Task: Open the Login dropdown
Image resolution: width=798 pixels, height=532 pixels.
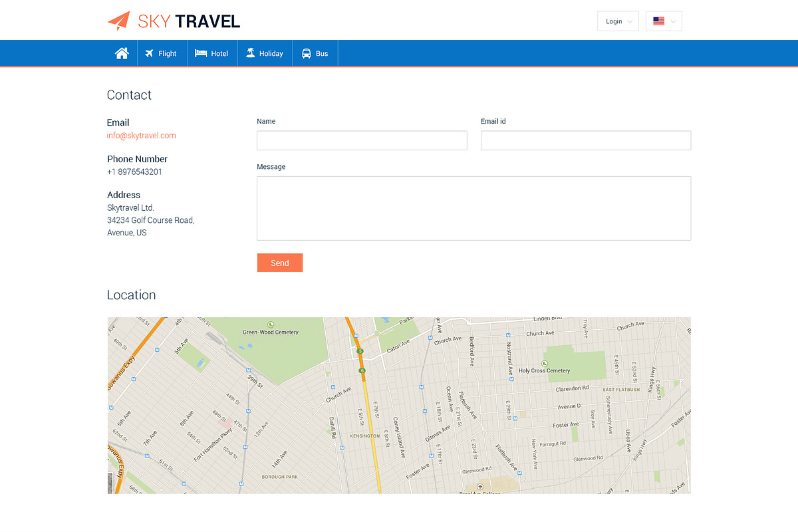Action: coord(618,21)
